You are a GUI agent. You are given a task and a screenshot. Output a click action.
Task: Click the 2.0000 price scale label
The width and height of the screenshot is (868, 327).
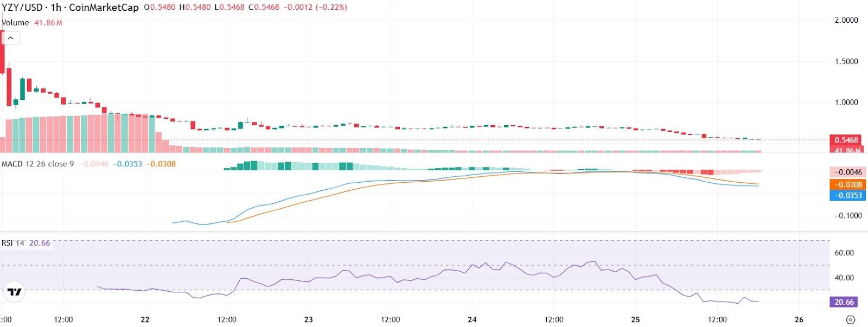tap(846, 20)
